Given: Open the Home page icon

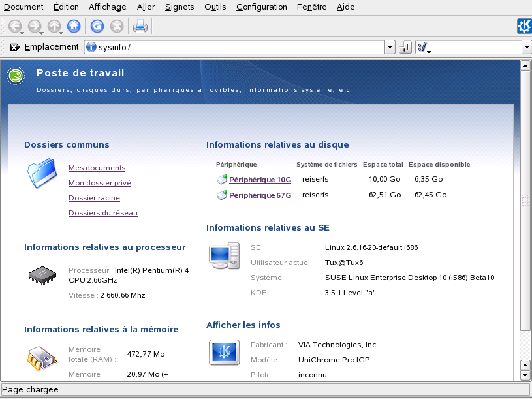Looking at the screenshot, I should pyautogui.click(x=74, y=26).
